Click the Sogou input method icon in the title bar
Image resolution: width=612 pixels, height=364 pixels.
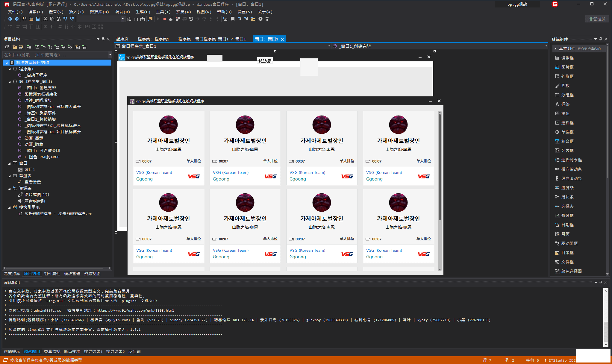point(555,4)
